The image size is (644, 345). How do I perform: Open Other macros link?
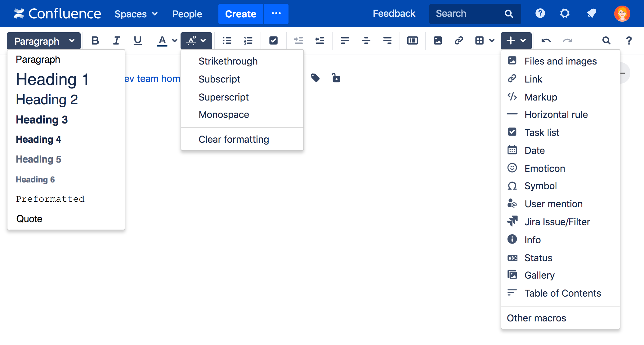tap(536, 318)
